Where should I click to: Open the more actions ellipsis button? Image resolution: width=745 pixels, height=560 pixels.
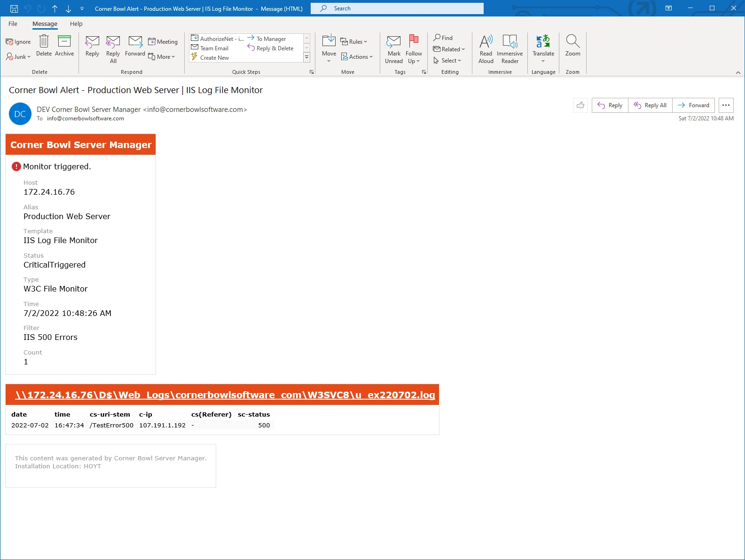tap(726, 105)
